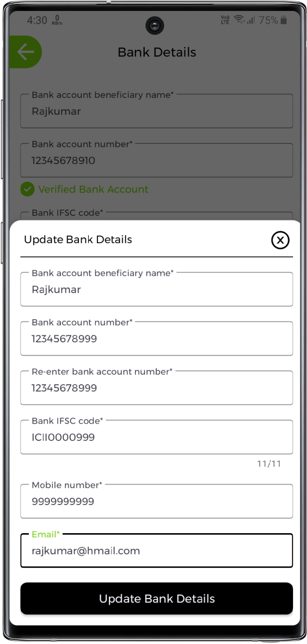307x644 pixels.
Task: Tap the green back arrow button
Action: click(x=26, y=52)
